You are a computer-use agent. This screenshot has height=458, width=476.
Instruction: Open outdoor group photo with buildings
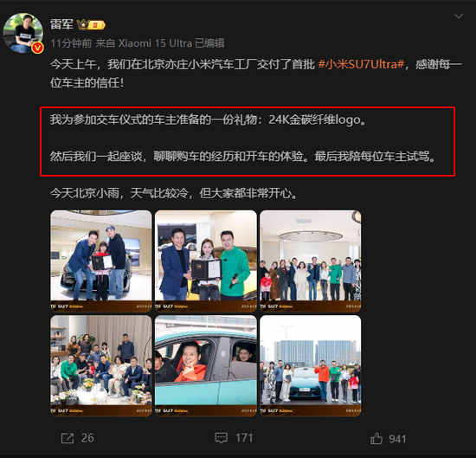tap(310, 365)
